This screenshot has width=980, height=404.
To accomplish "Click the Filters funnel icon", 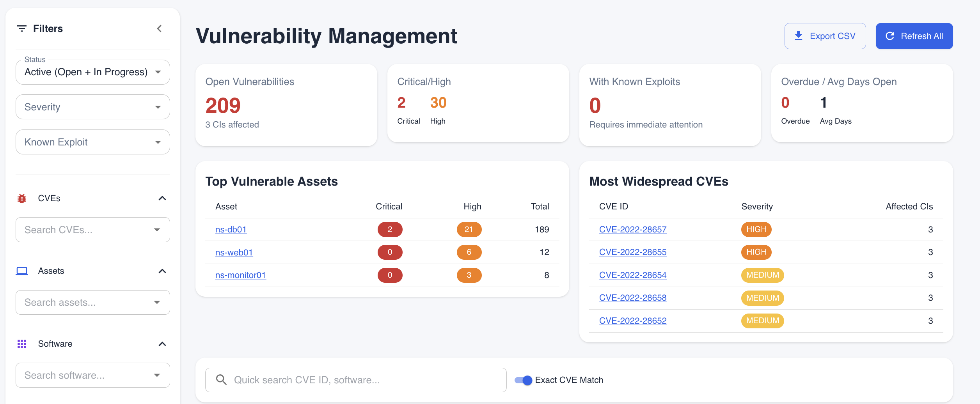I will tap(21, 28).
